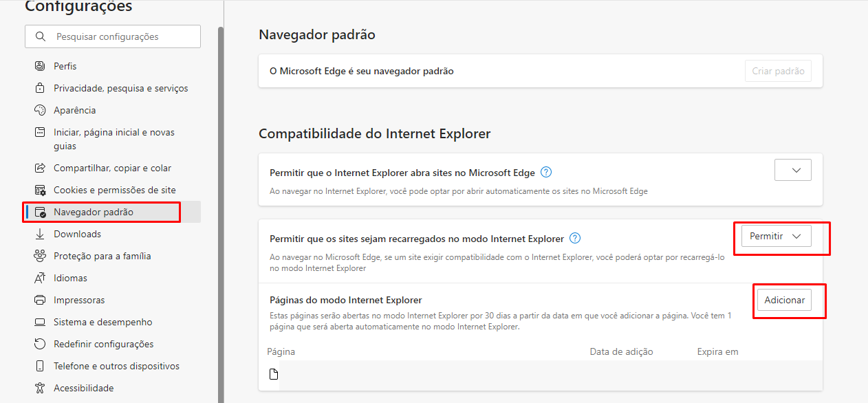
Task: Click the icon beside Iniciar, página inicial
Action: [40, 132]
